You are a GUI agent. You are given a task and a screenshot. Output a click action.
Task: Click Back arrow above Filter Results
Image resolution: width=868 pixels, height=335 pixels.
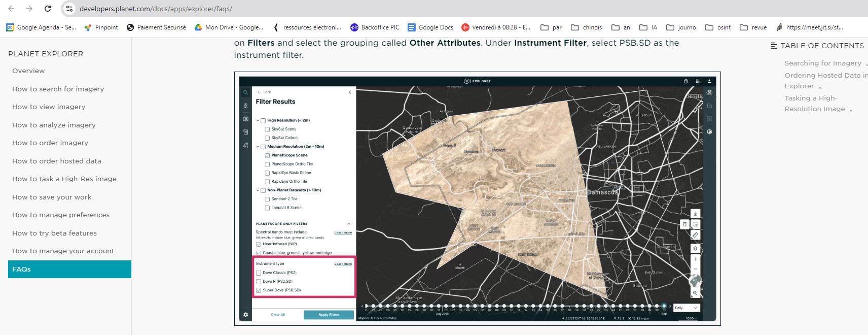pyautogui.click(x=264, y=92)
